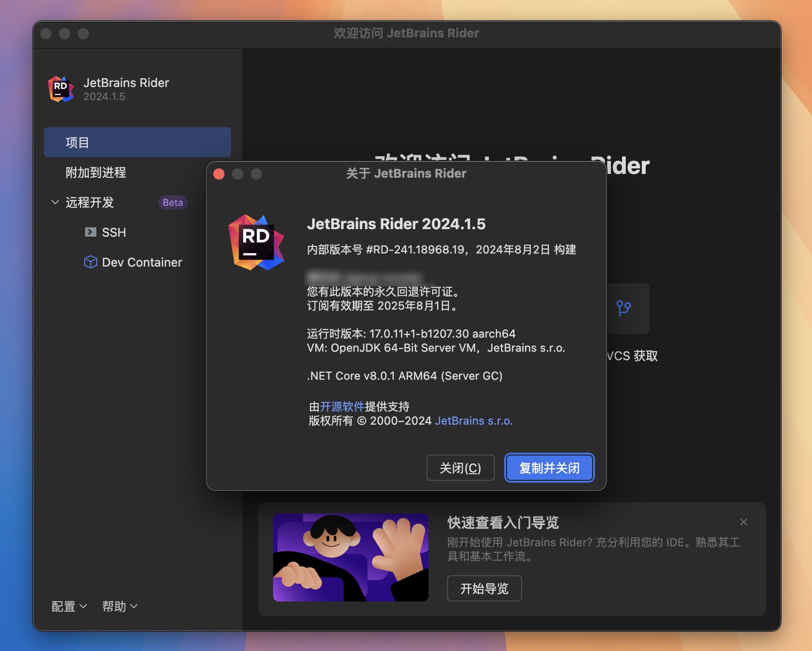Image resolution: width=812 pixels, height=651 pixels.
Task: Open the 开源软件 link
Action: click(342, 406)
